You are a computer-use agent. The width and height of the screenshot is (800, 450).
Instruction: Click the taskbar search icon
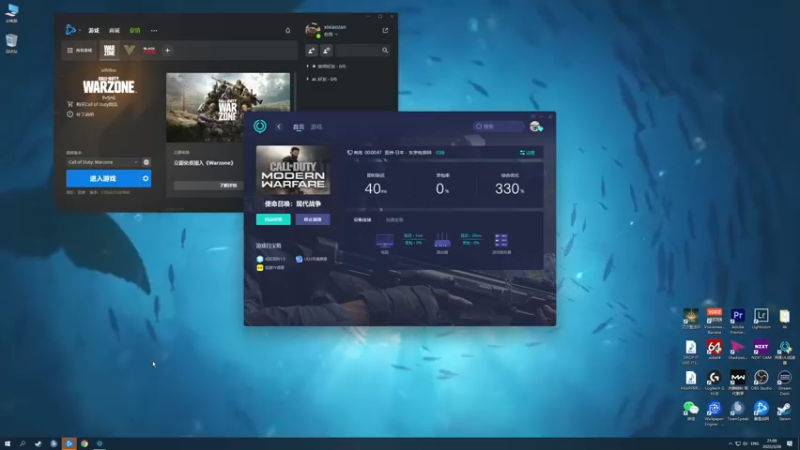(22, 444)
